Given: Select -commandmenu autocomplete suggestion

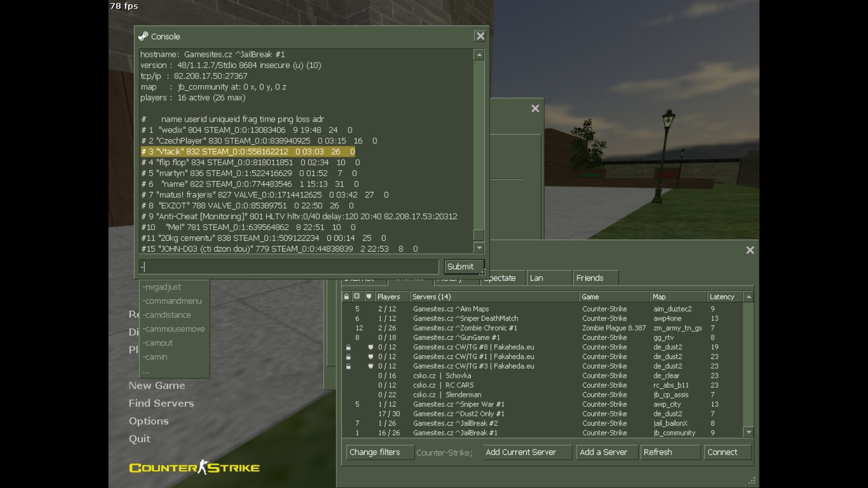Looking at the screenshot, I should click(x=175, y=301).
